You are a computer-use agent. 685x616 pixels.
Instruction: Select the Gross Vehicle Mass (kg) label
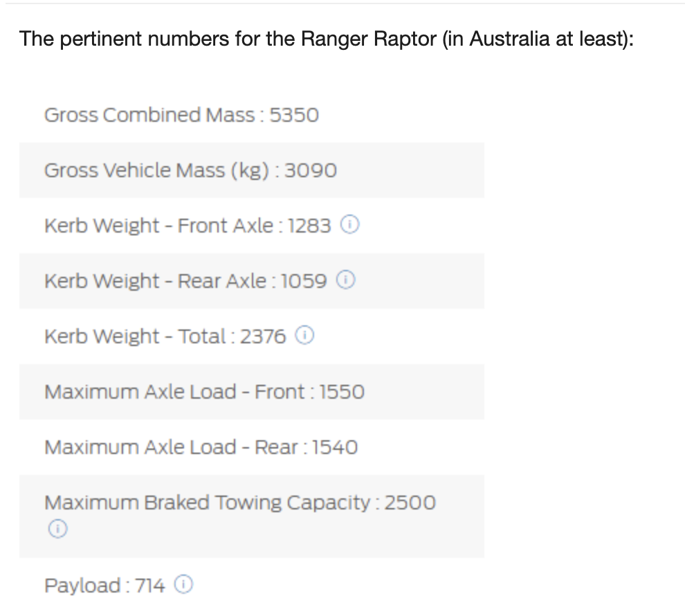pos(156,170)
